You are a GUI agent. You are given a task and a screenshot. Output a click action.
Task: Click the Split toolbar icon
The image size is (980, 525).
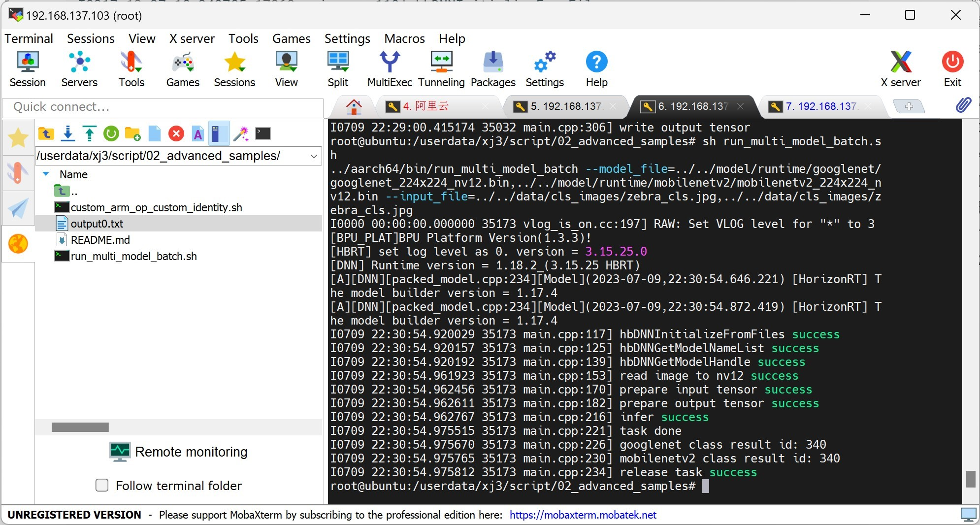tap(338, 69)
